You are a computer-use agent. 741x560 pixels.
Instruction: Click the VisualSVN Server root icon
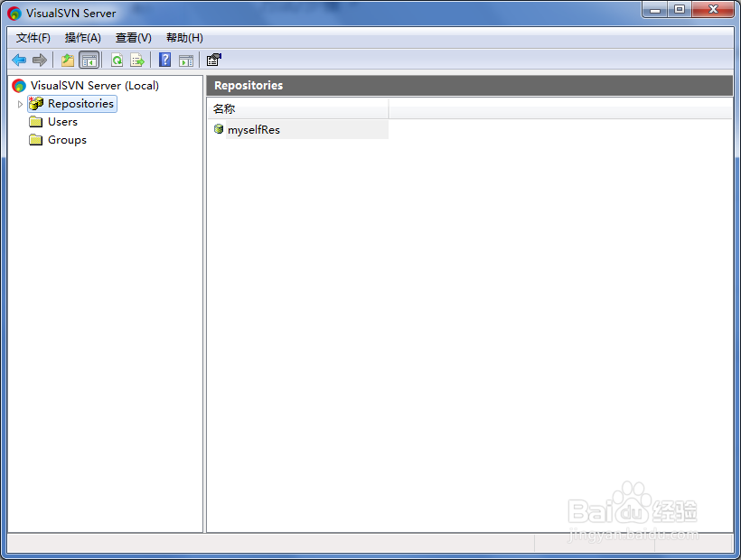tap(19, 86)
